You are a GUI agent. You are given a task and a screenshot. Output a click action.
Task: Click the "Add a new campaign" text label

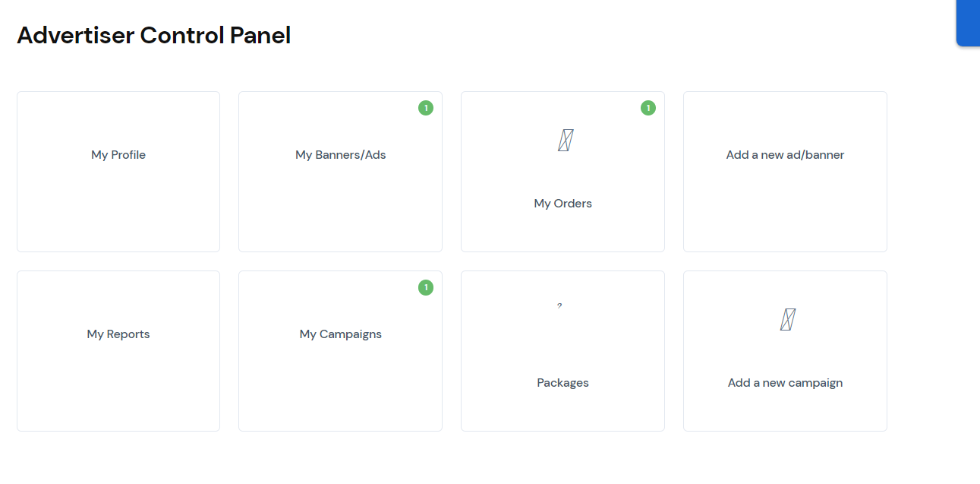point(785,383)
